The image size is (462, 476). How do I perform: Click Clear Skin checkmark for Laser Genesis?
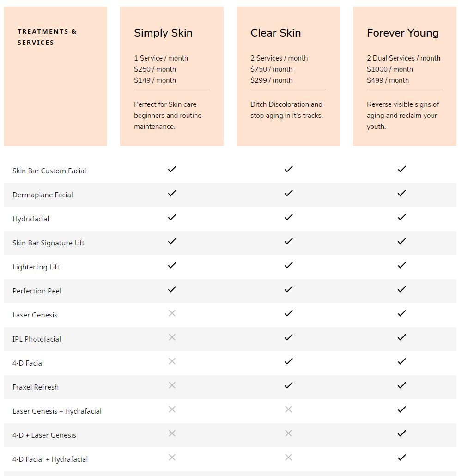[x=288, y=313]
